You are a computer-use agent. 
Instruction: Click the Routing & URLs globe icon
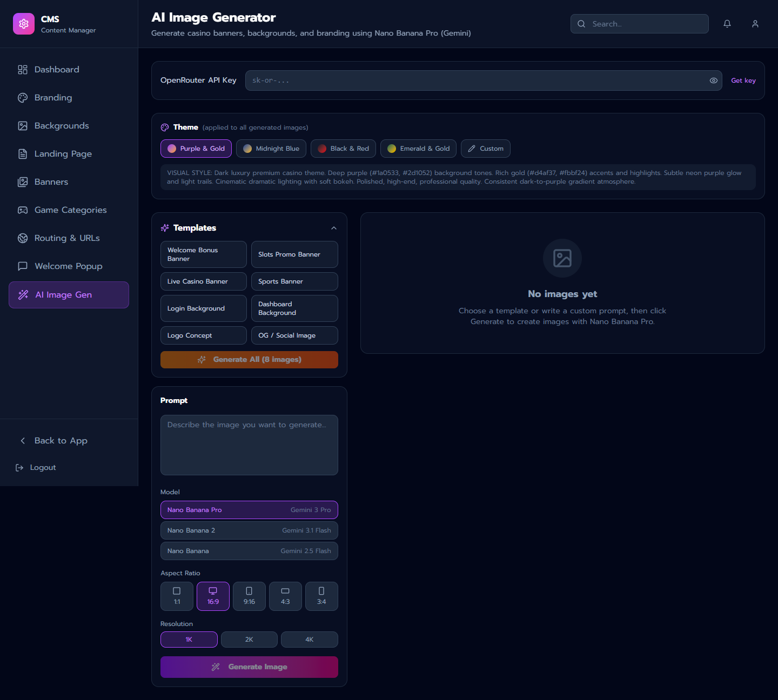coord(23,238)
